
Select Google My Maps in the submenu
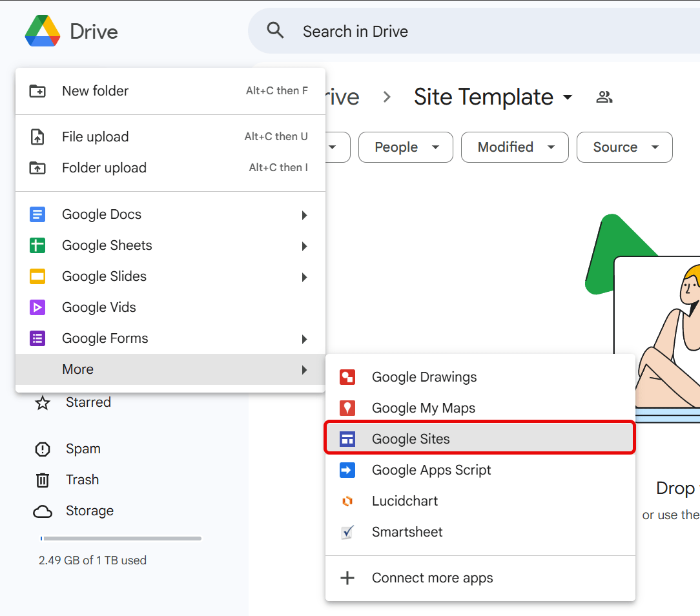(480, 408)
